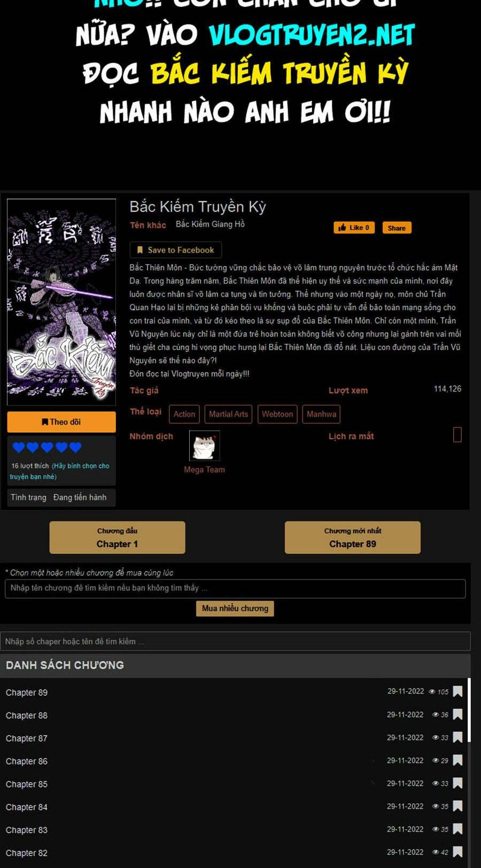
Task: Click the bookmark icon for Chapter 88
Action: tap(457, 714)
